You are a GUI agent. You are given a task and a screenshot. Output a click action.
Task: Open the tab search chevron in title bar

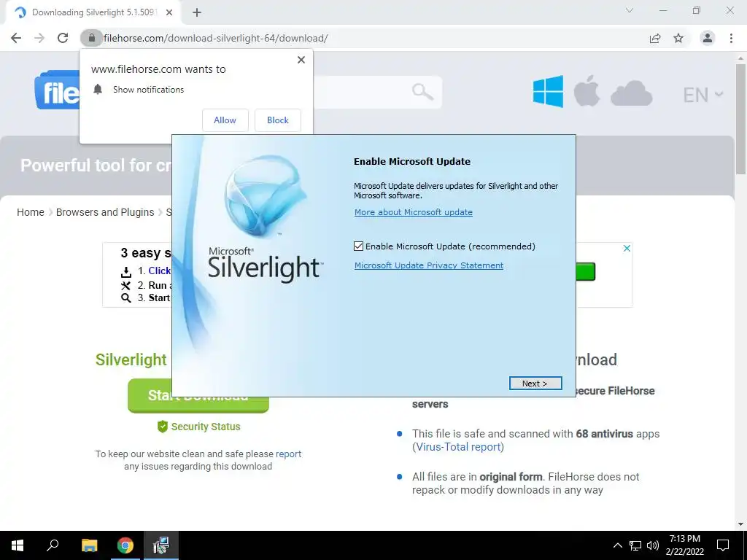pyautogui.click(x=630, y=10)
